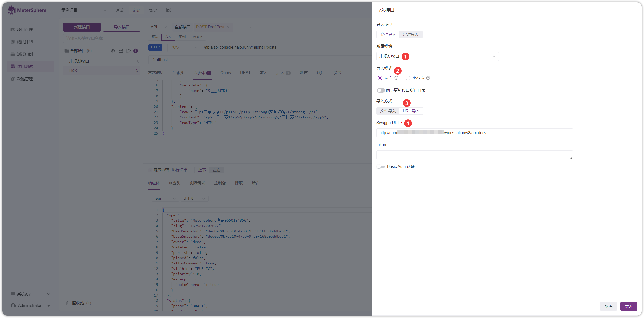The image size is (644, 318).
Task: Switch response layout to 左右
Action: click(216, 170)
